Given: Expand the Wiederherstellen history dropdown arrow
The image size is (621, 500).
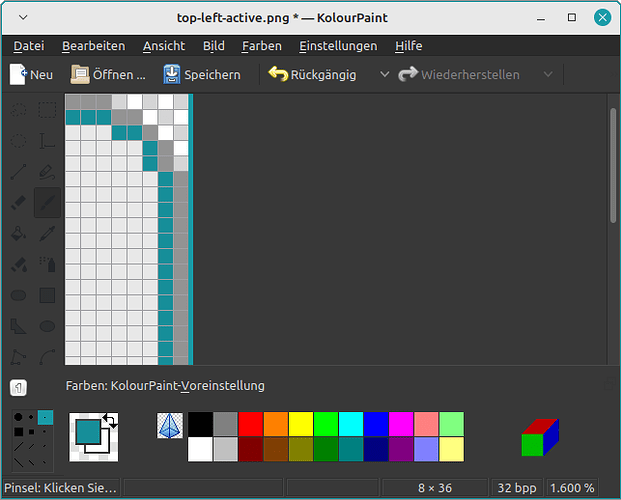Looking at the screenshot, I should 548,74.
